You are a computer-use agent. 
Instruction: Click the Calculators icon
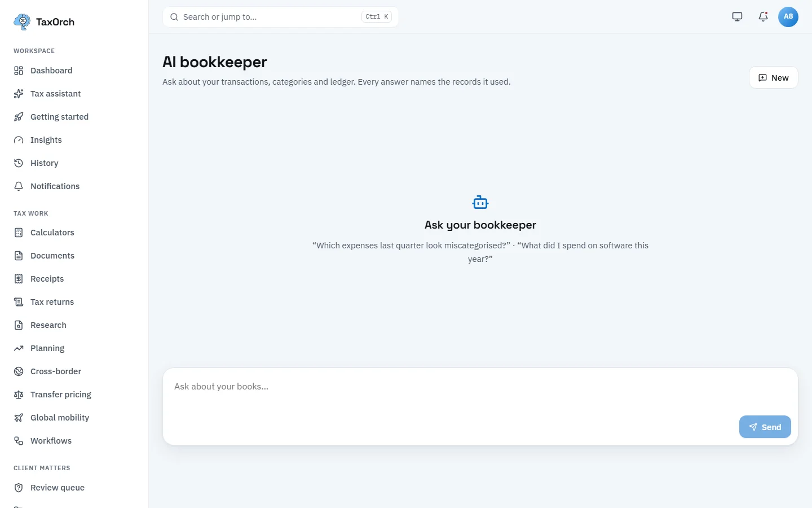click(19, 233)
